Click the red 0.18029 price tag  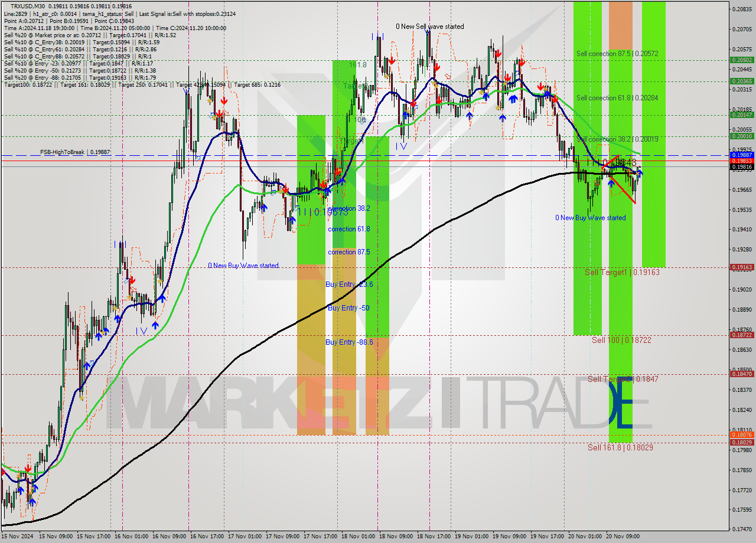(742, 442)
